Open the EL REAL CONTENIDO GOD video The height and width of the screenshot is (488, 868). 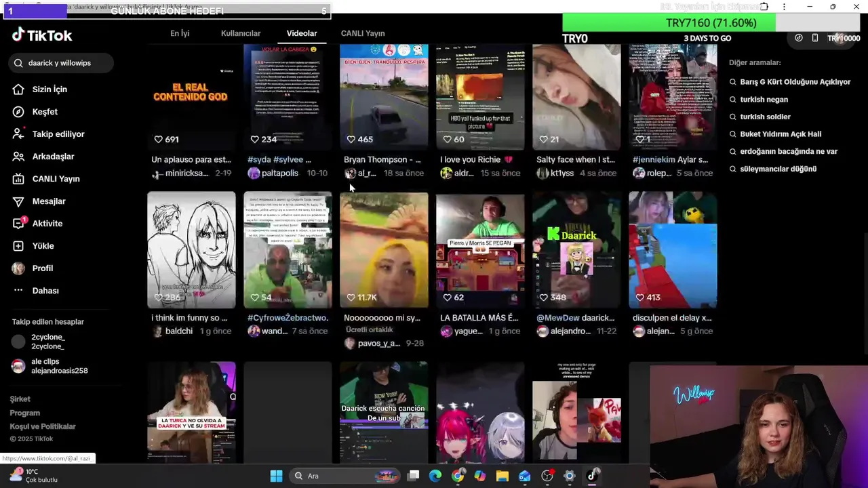191,97
